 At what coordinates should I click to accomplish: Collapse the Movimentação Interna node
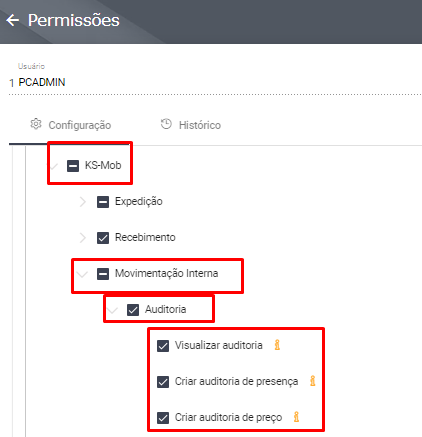(82, 274)
